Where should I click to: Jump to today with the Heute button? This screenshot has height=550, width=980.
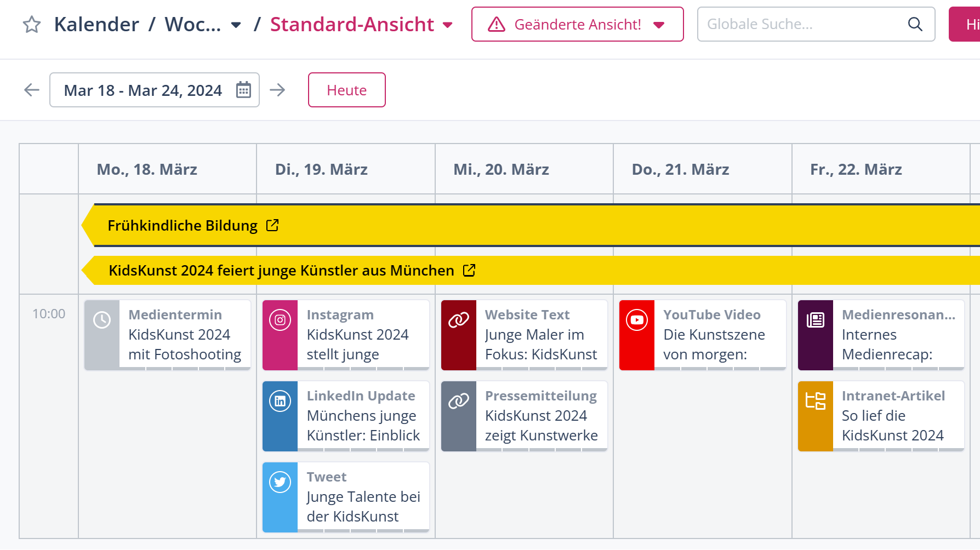tap(346, 90)
